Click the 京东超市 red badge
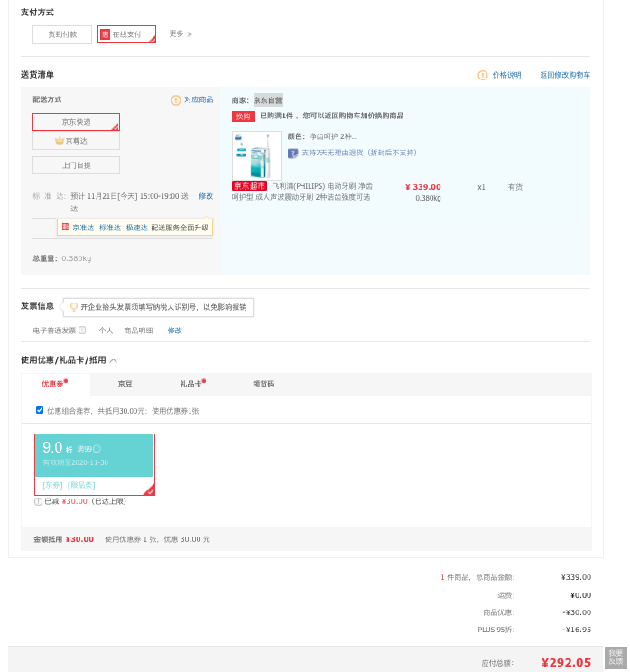The width and height of the screenshot is (630, 672). pos(249,186)
